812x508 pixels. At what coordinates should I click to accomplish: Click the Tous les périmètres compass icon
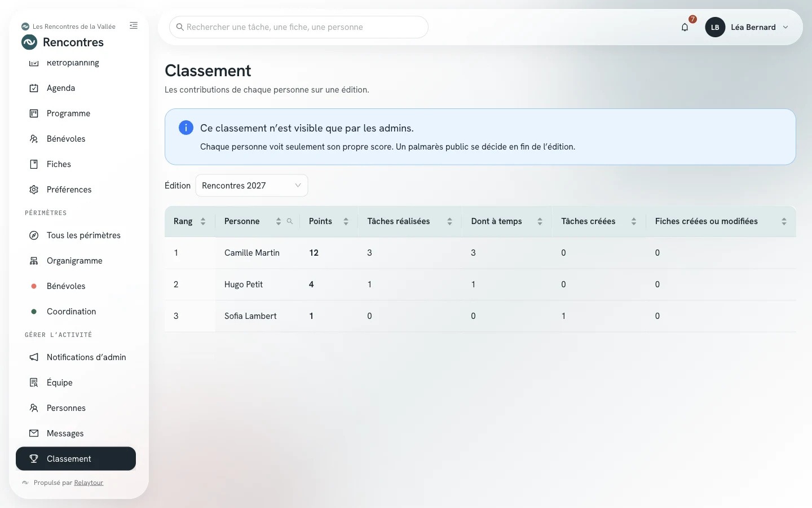point(34,235)
